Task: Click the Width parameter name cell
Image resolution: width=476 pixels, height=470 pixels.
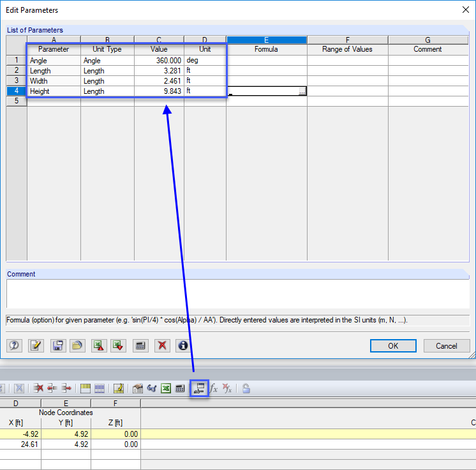Action: coord(54,81)
